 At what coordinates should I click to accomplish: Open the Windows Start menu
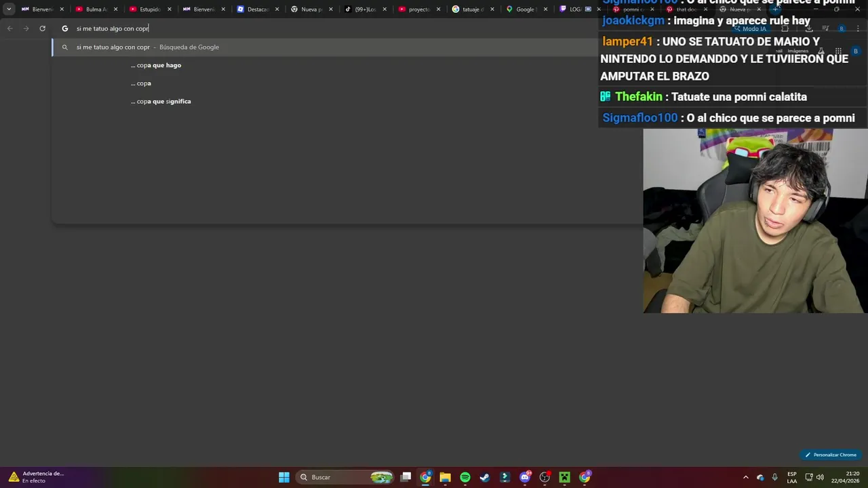[284, 477]
